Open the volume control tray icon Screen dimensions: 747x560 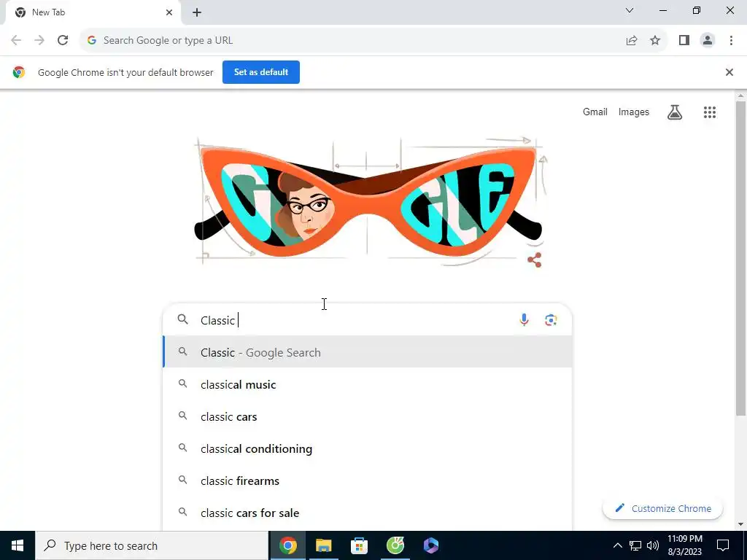click(653, 545)
